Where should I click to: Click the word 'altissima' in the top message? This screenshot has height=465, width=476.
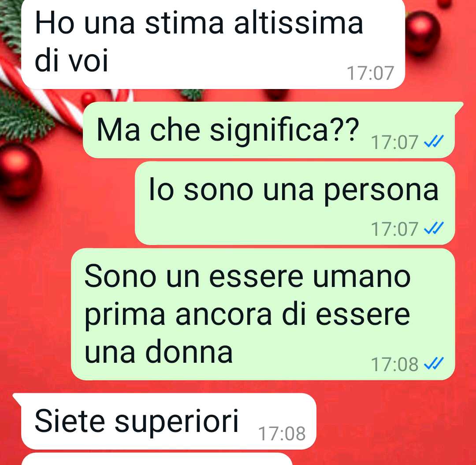pyautogui.click(x=298, y=22)
